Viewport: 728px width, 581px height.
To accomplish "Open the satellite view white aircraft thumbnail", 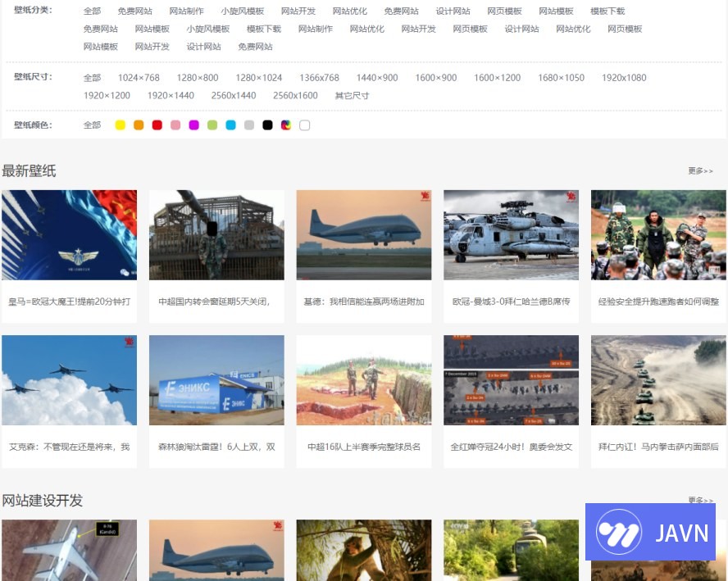I will (x=69, y=550).
